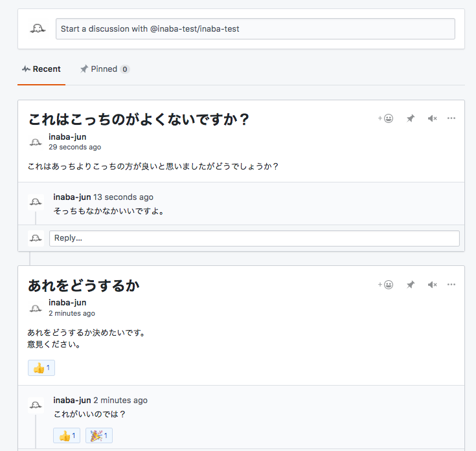Add a reaction to the first discussion
476x451 pixels.
(x=385, y=118)
